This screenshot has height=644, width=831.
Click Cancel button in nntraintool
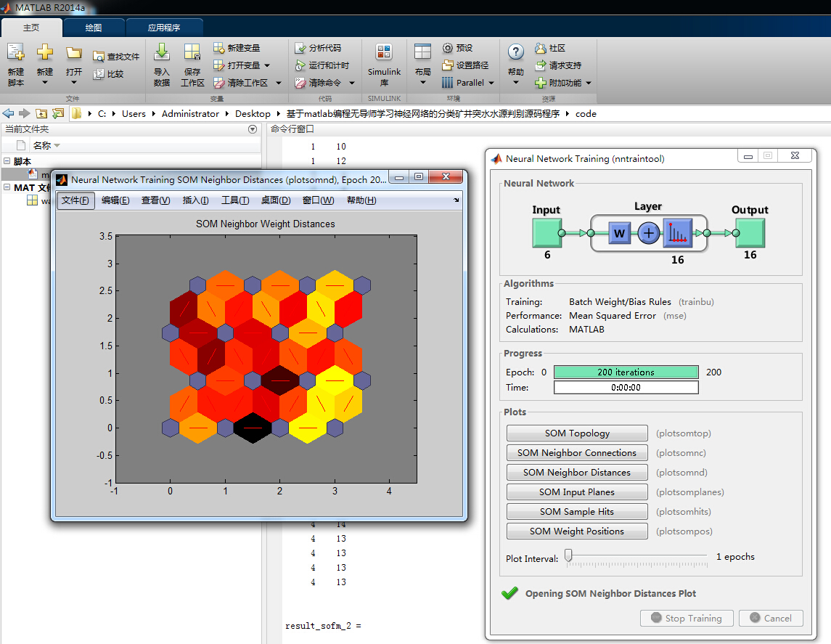[x=771, y=618]
